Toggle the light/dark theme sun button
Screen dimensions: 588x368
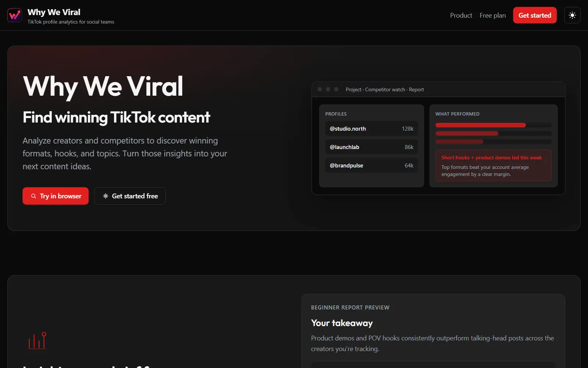pyautogui.click(x=572, y=15)
